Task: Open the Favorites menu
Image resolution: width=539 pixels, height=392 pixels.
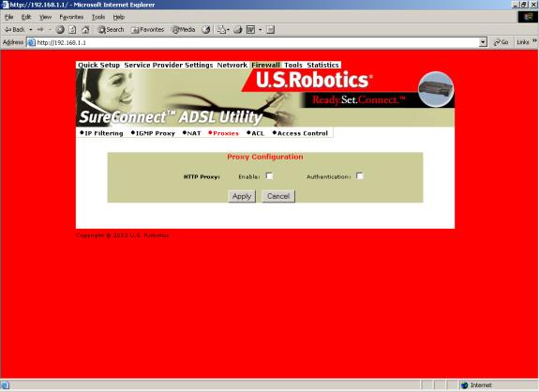Action: pyautogui.click(x=71, y=17)
